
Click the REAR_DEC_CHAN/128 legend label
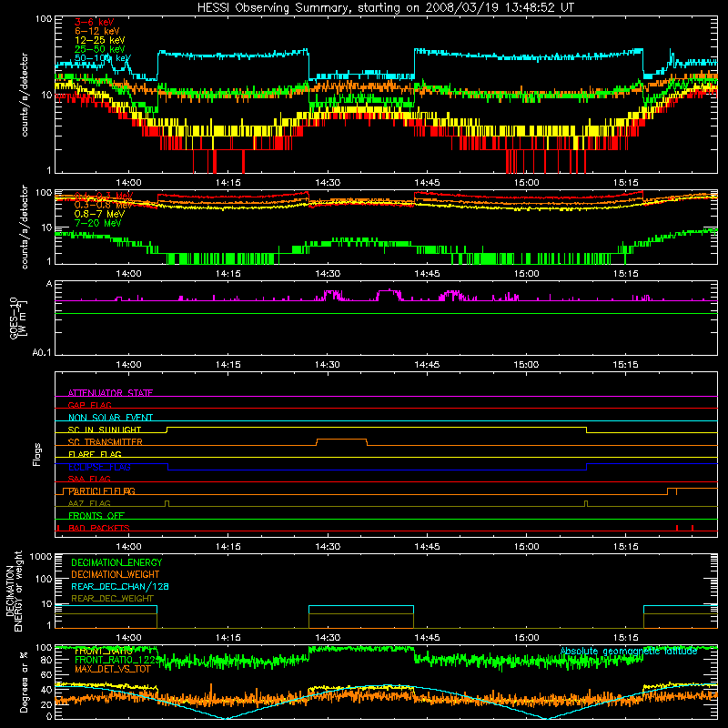120,586
